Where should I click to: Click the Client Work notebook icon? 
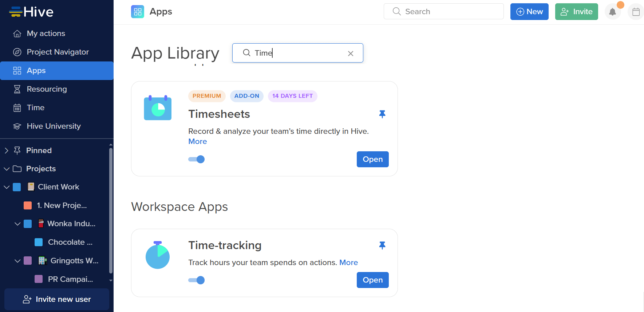coord(31,187)
